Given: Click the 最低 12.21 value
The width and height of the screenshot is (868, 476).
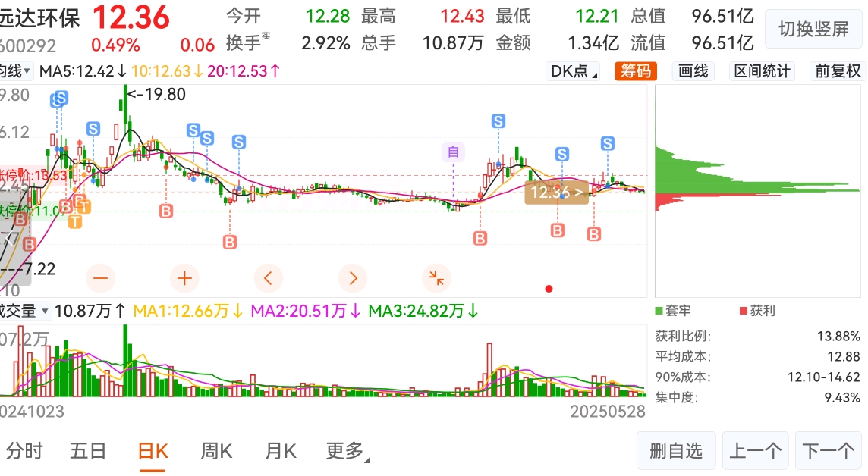Looking at the screenshot, I should click(596, 17).
